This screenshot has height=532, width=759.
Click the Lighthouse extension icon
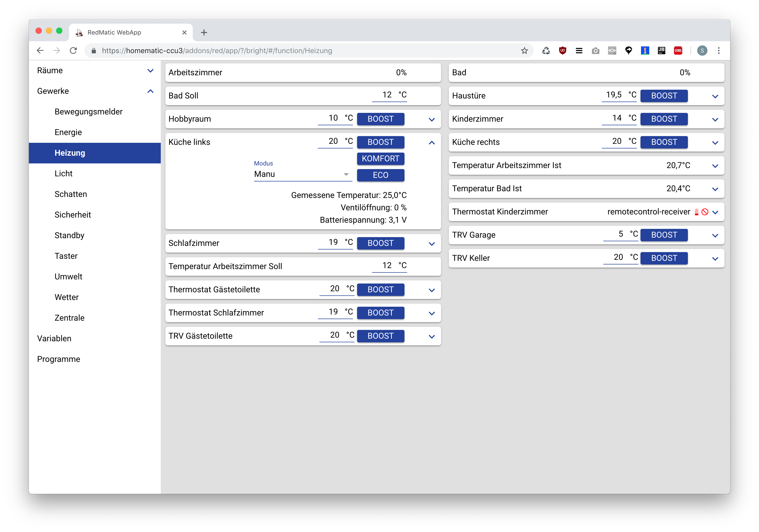click(x=645, y=51)
